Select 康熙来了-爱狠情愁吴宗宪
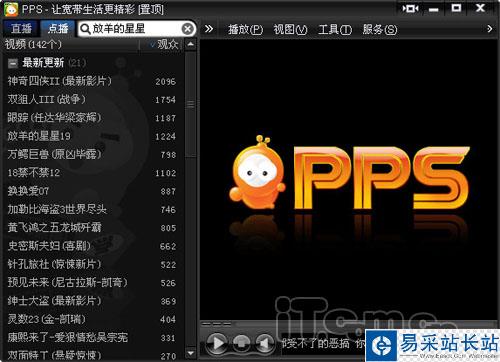 tap(68, 338)
